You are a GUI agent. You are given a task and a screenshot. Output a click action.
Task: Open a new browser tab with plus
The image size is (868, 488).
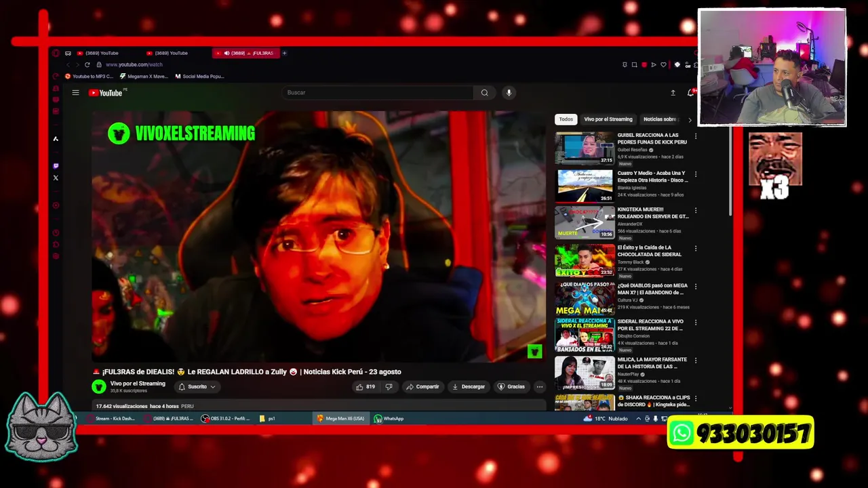[x=284, y=53]
